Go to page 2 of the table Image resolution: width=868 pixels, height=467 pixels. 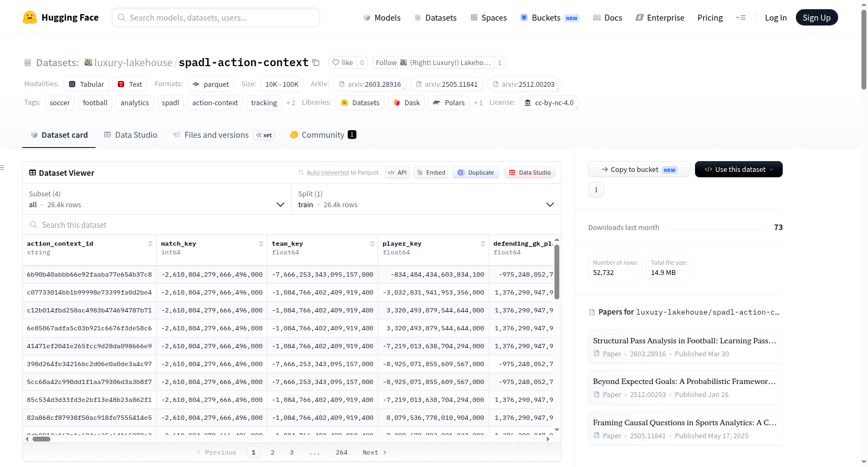click(272, 452)
